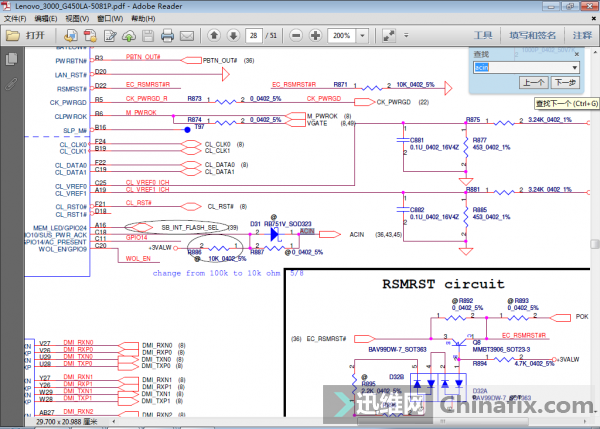Click the PBTN_OUT# port label

(x=220, y=60)
